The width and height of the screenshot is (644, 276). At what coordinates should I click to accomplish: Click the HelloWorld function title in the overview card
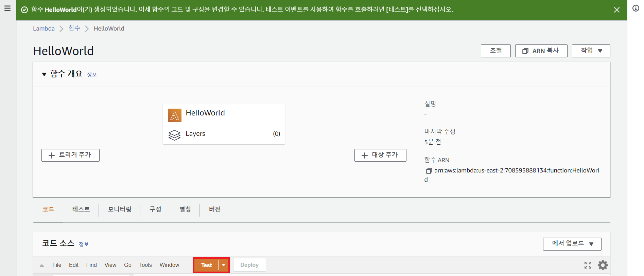(205, 113)
